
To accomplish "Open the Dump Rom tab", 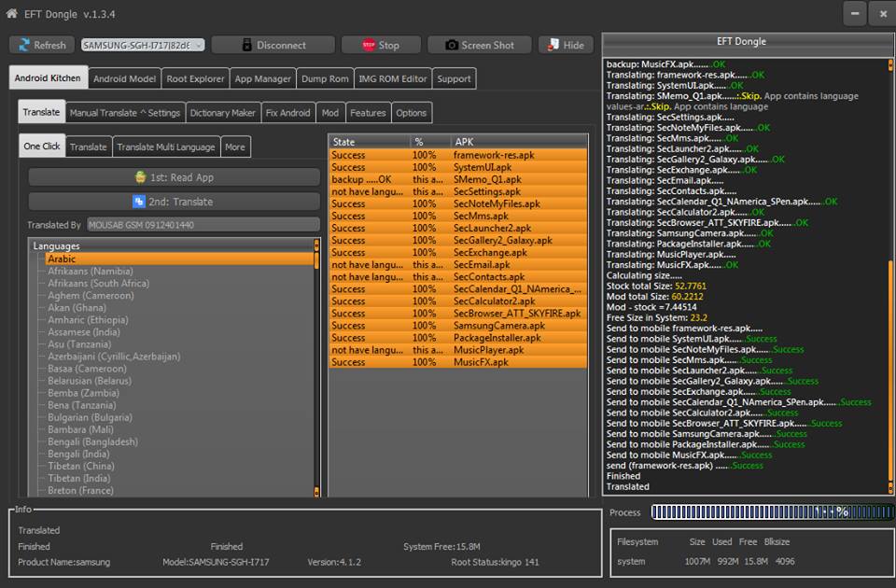I will [325, 78].
